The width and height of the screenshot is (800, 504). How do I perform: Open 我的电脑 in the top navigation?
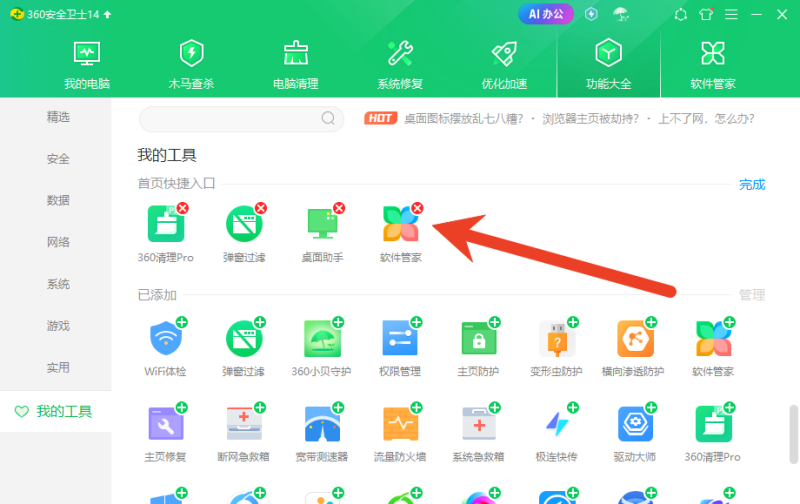click(87, 65)
